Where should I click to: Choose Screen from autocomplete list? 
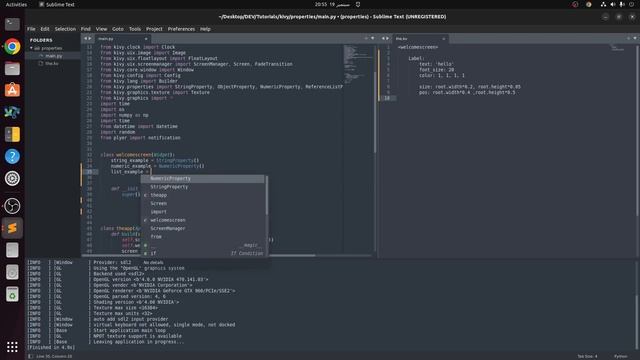203,204
